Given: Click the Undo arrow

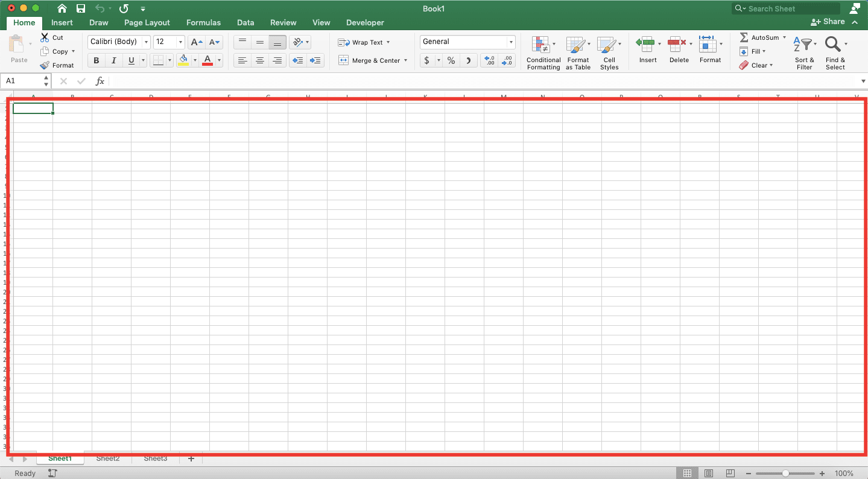Looking at the screenshot, I should pyautogui.click(x=100, y=8).
